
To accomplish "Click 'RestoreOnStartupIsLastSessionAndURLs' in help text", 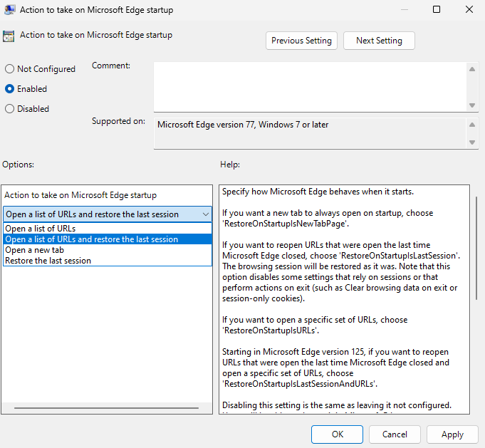I will click(x=298, y=384).
